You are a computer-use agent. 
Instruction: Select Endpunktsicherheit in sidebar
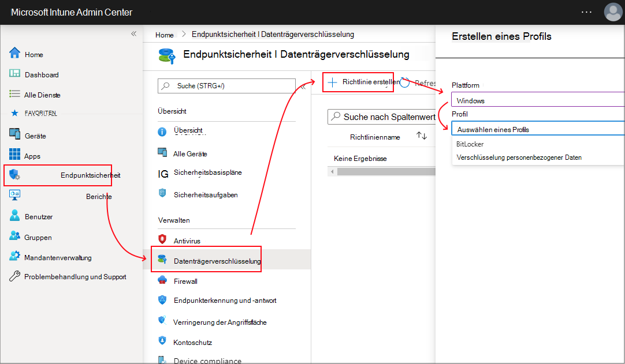tap(91, 175)
